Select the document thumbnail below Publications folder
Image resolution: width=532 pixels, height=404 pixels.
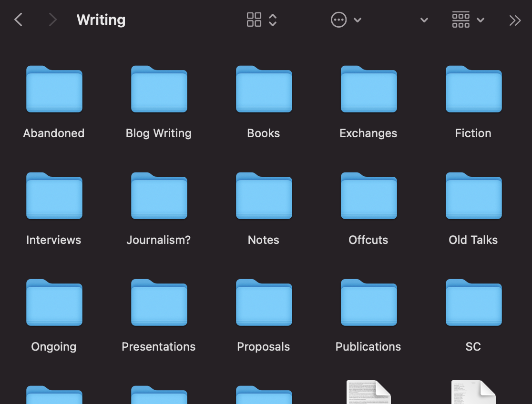368,393
